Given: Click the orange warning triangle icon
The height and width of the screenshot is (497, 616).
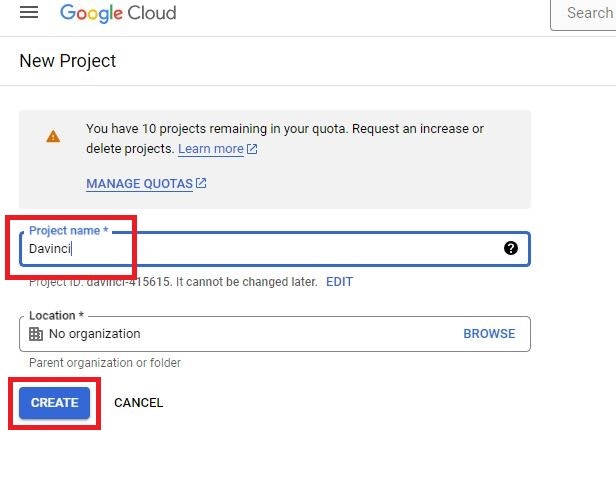Looking at the screenshot, I should 53,136.
